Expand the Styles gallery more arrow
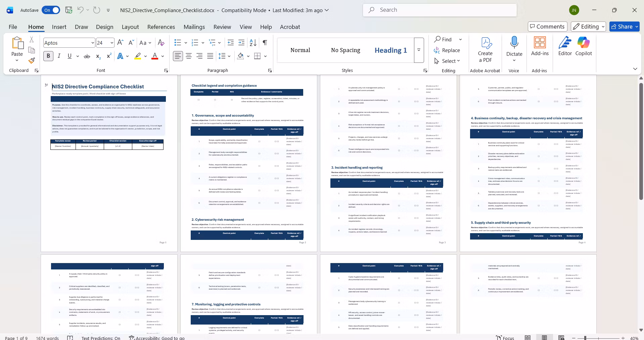Screen dimensions: 644x340 (x=419, y=50)
